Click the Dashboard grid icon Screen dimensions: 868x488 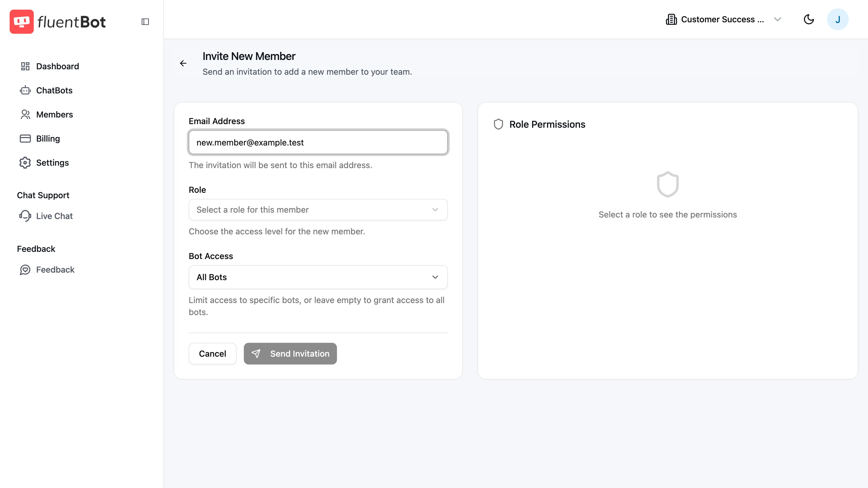25,66
